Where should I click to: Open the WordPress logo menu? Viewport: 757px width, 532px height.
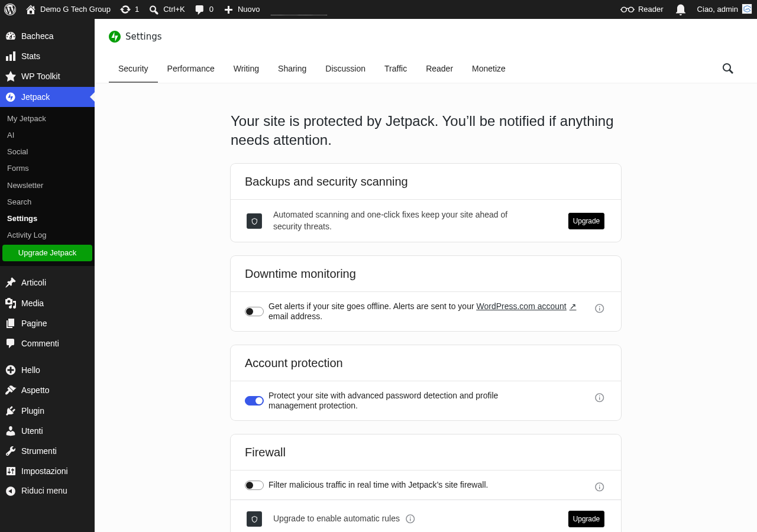(x=10, y=9)
